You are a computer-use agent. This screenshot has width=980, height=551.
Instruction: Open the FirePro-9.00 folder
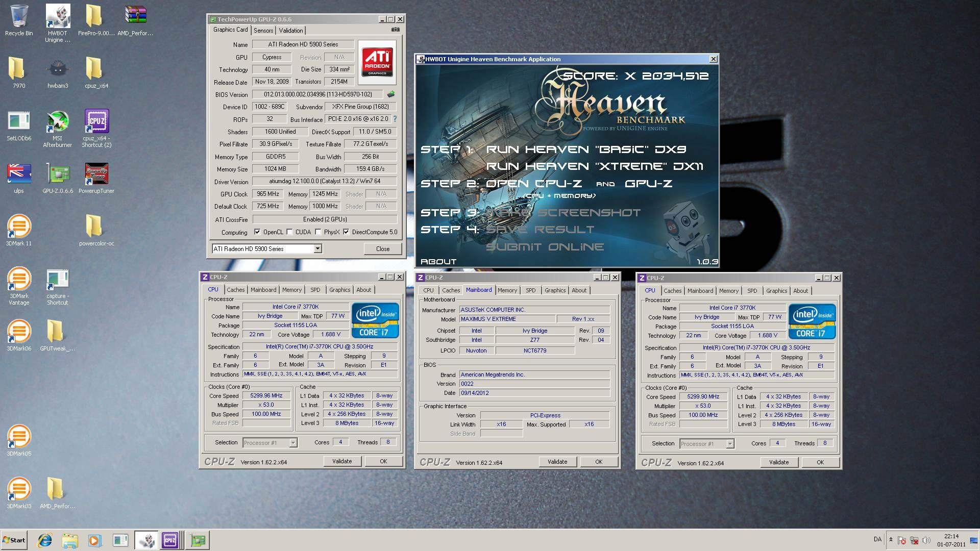point(96,20)
